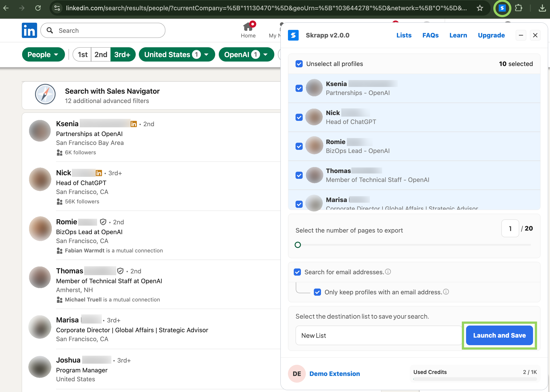Go back with the browser back arrow
The height and width of the screenshot is (392, 550).
point(6,8)
